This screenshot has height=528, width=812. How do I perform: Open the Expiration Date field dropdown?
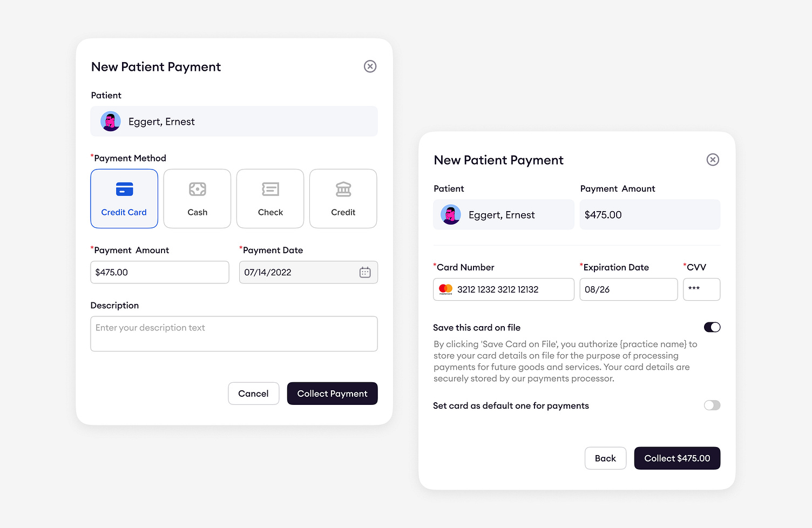(628, 289)
